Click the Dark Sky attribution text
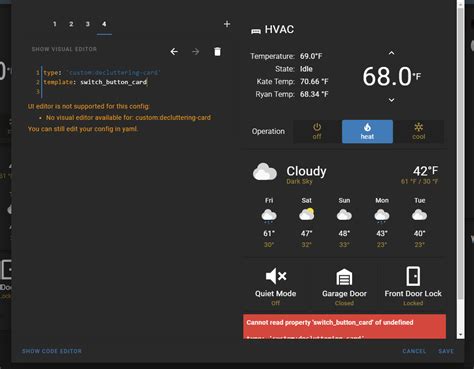 pyautogui.click(x=299, y=181)
